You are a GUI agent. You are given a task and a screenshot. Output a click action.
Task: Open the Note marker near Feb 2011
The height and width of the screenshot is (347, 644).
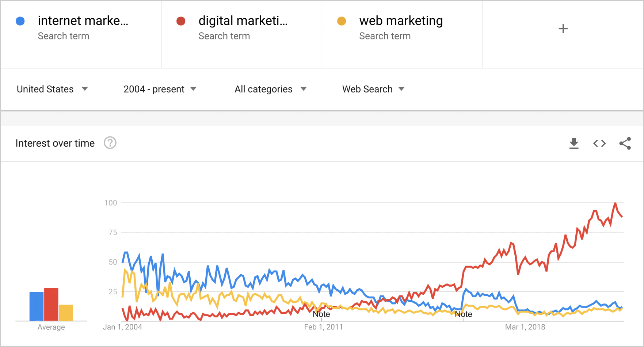(321, 314)
